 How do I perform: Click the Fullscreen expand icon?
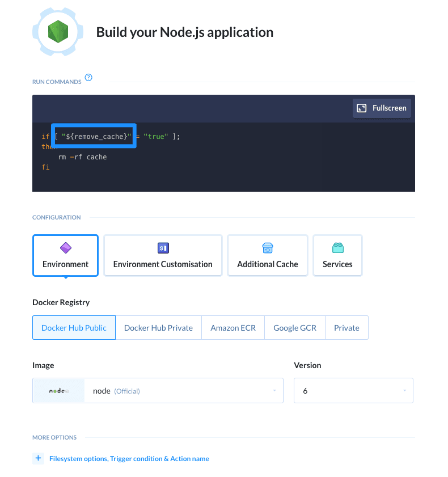[361, 108]
